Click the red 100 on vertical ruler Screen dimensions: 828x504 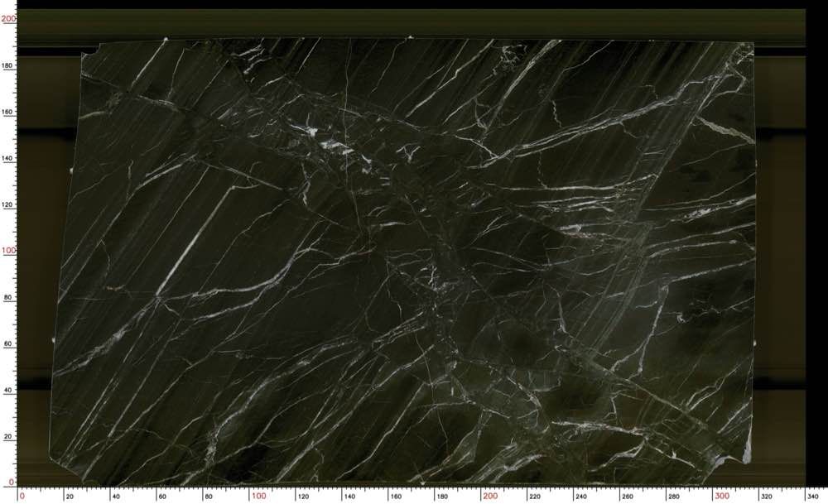[x=8, y=250]
